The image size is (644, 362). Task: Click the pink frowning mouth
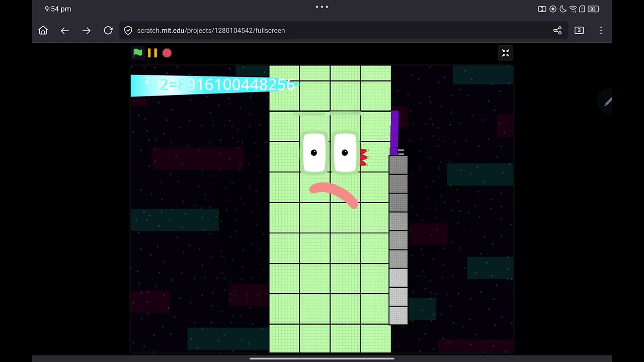coord(334,195)
